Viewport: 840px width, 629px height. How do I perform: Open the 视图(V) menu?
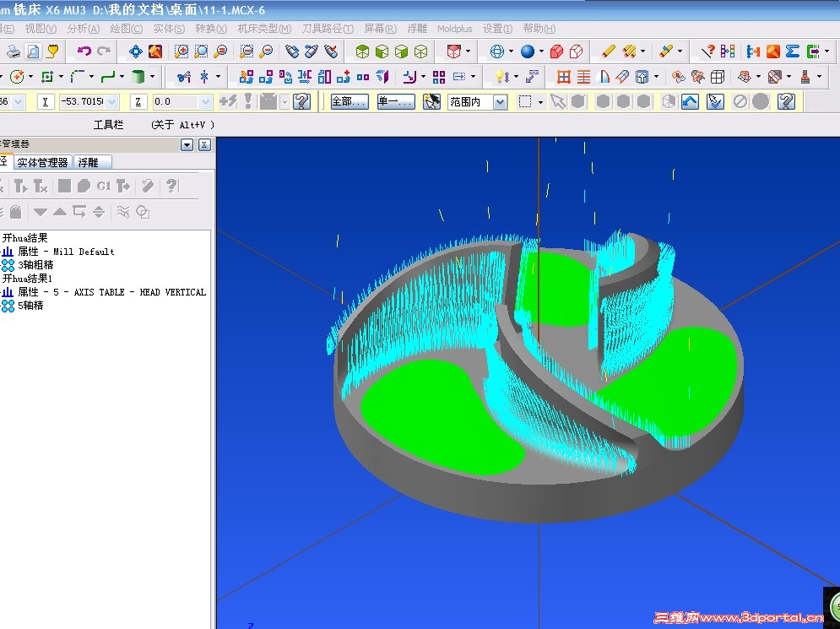click(x=41, y=29)
